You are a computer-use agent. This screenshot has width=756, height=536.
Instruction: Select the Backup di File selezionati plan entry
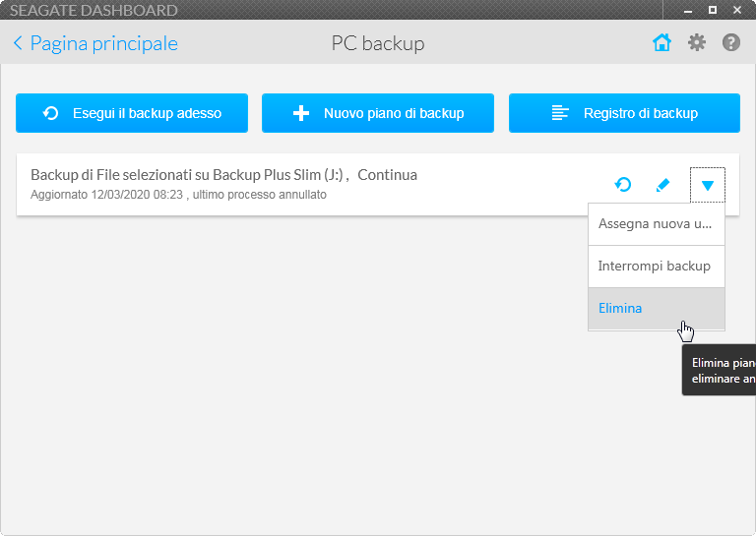pyautogui.click(x=223, y=175)
